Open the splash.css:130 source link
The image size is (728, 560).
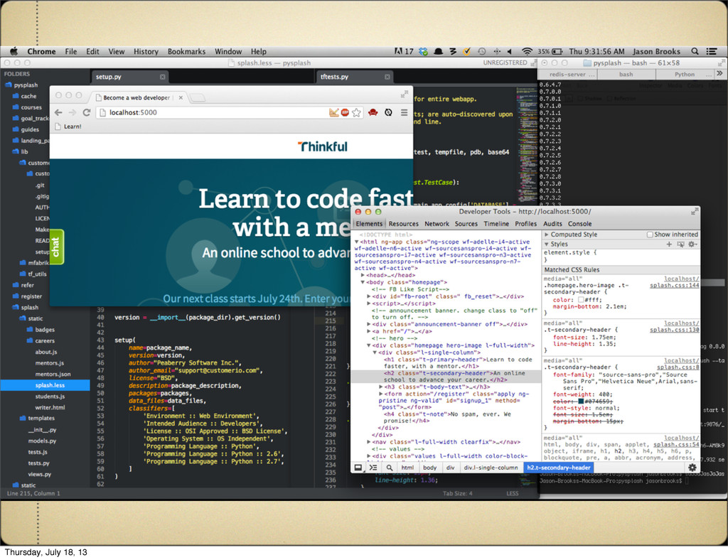click(x=674, y=330)
